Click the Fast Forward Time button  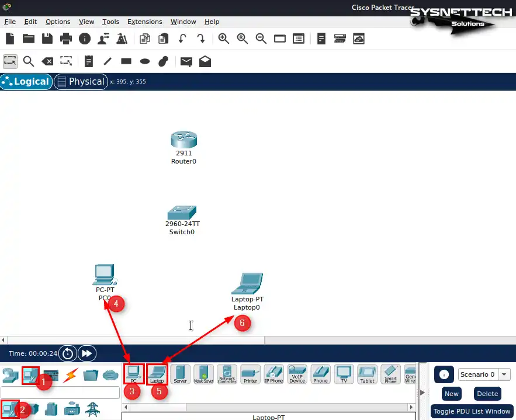(87, 353)
